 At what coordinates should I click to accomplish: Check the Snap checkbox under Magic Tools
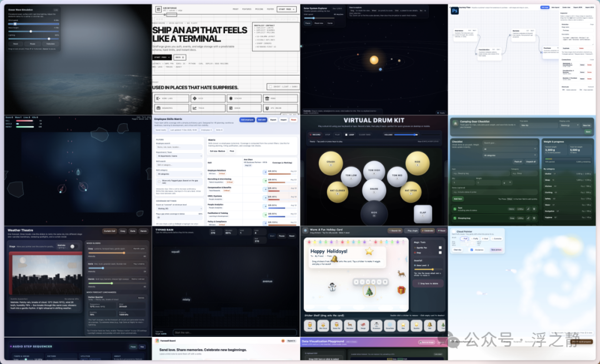click(x=440, y=252)
